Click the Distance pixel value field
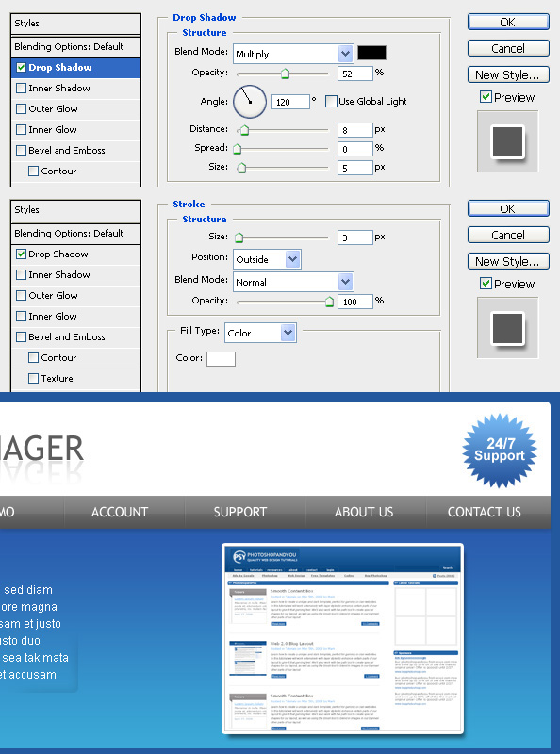 pos(355,130)
